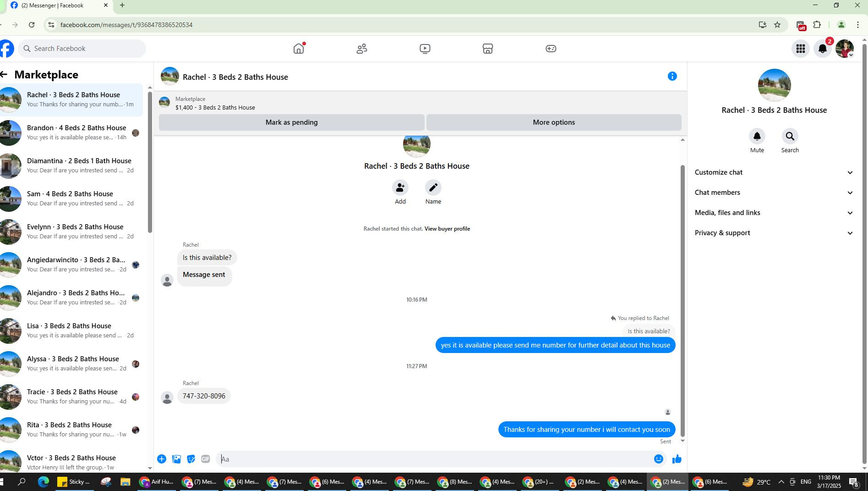Edit chat Name with pencil icon
The image size is (868, 491).
(433, 188)
